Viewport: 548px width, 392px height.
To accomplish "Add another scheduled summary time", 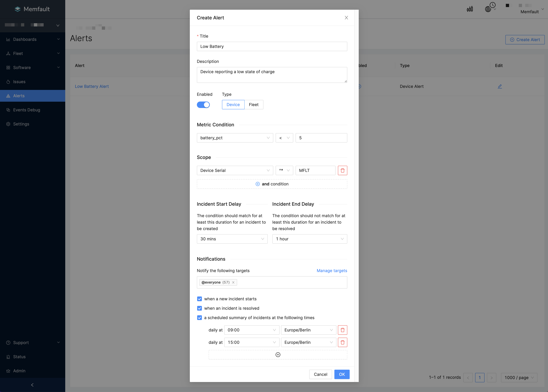I will pos(278,355).
